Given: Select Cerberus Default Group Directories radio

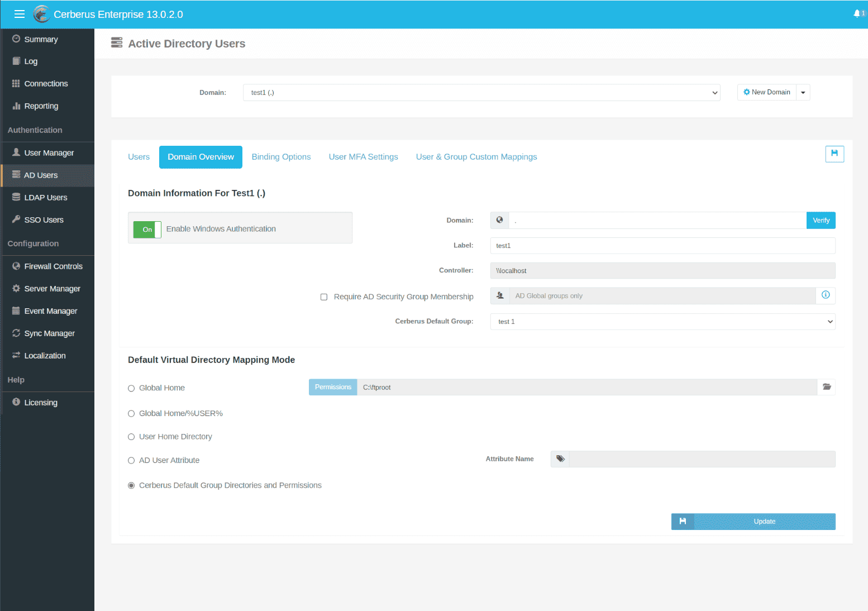Looking at the screenshot, I should 131,485.
